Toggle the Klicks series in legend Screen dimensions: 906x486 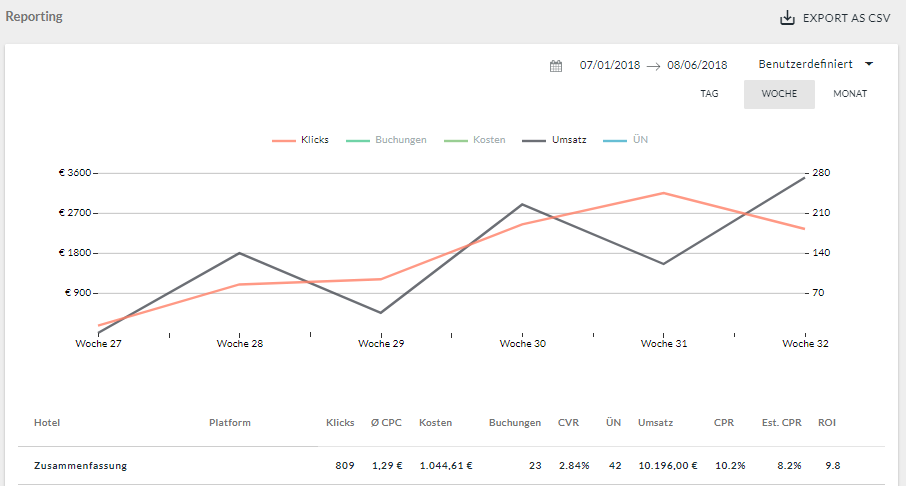pos(301,140)
